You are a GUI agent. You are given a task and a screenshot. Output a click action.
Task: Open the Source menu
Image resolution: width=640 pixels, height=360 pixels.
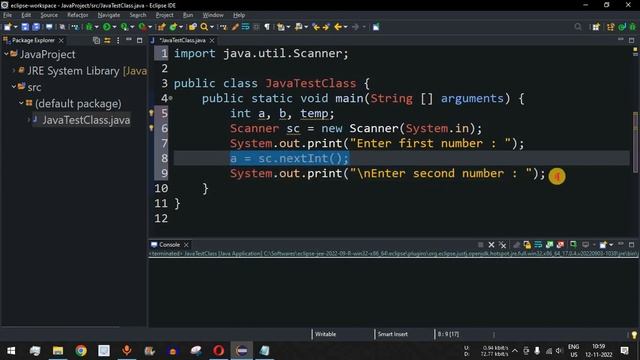49,15
